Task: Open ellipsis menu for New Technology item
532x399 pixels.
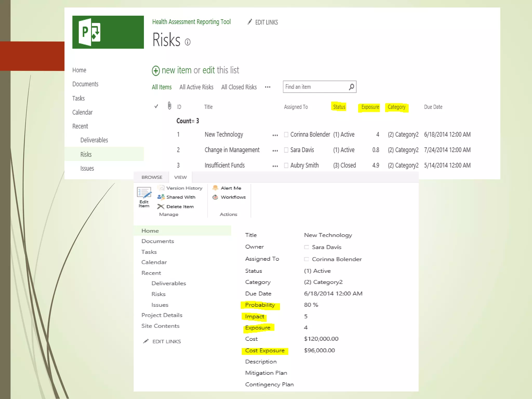Action: [275, 135]
